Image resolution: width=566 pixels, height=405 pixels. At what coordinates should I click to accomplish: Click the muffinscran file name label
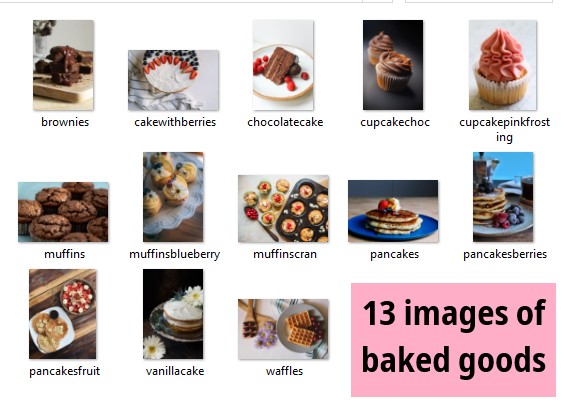point(285,254)
